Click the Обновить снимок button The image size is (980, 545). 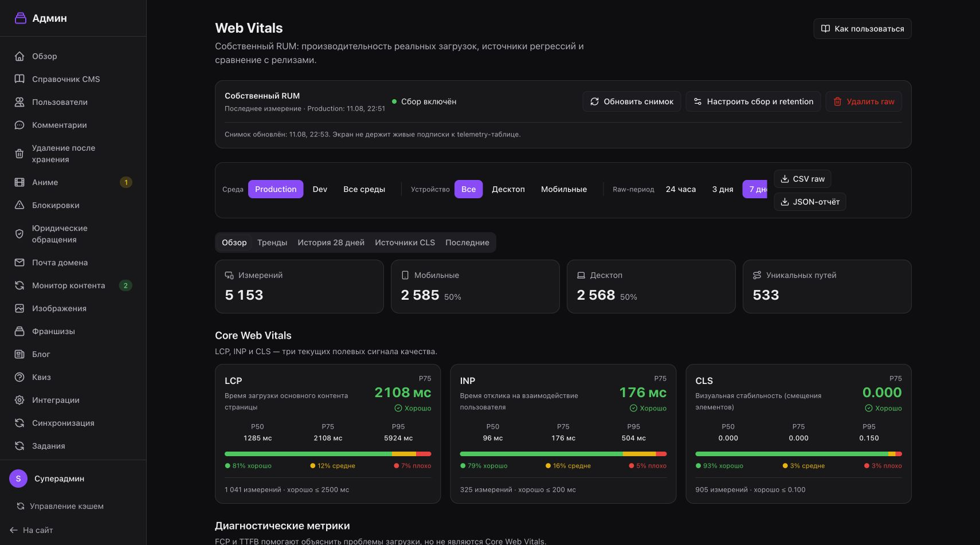pos(632,101)
